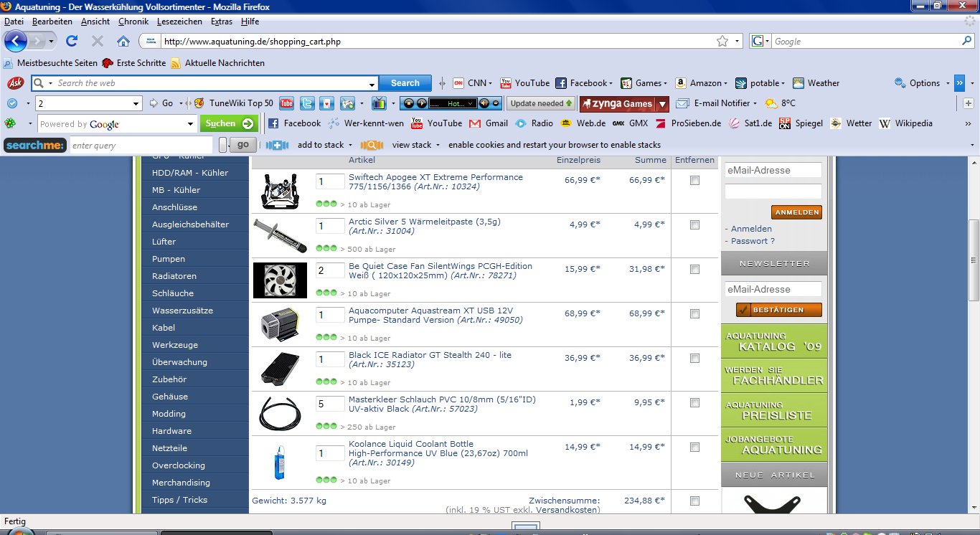
Task: Open the Chronik menu
Action: coord(133,22)
